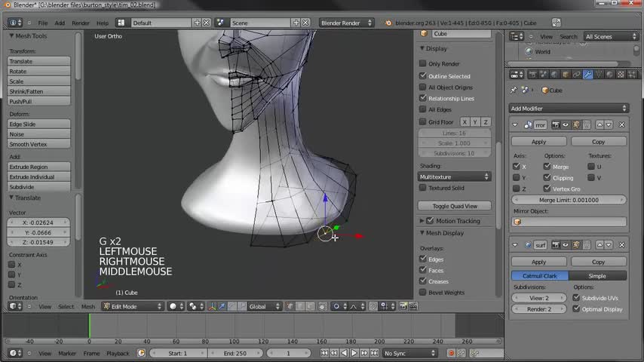Open the Global orientation dropdown

[x=264, y=306]
